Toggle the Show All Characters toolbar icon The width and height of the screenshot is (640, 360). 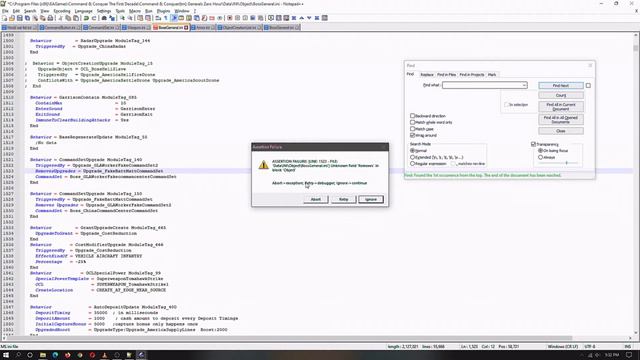[166, 18]
